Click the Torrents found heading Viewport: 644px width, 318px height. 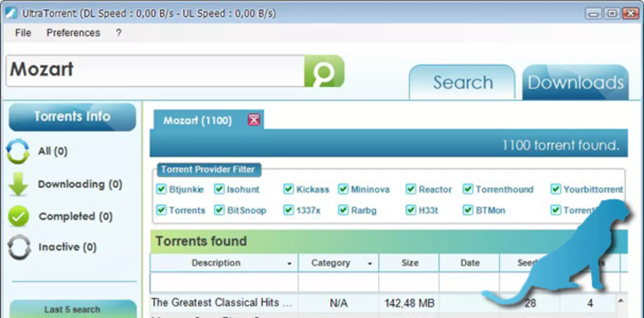click(x=201, y=241)
